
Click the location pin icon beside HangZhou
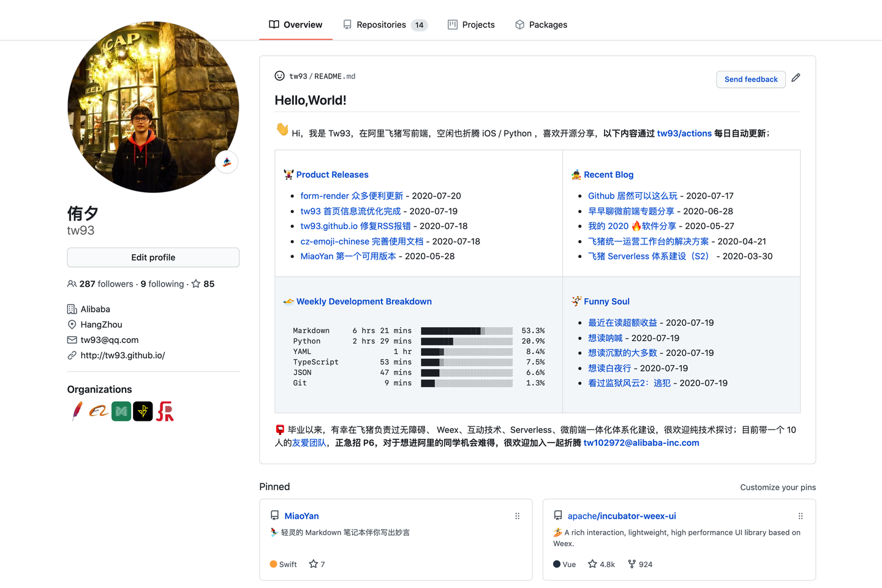click(72, 324)
